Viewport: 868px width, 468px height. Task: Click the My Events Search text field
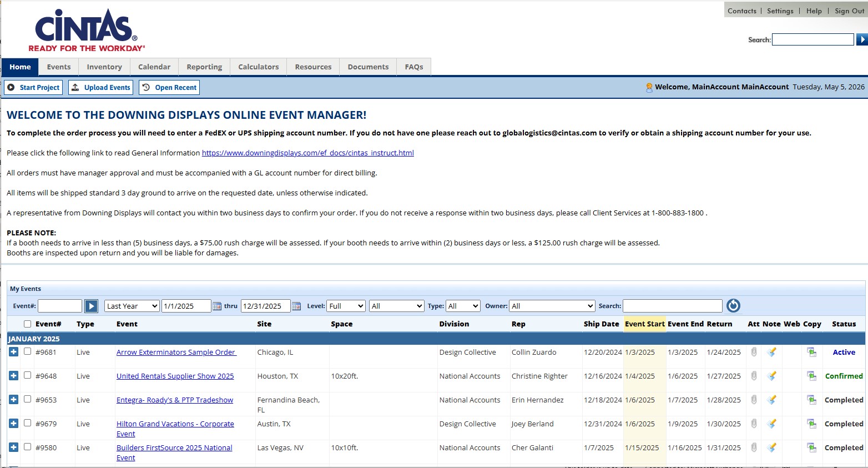pyautogui.click(x=673, y=306)
